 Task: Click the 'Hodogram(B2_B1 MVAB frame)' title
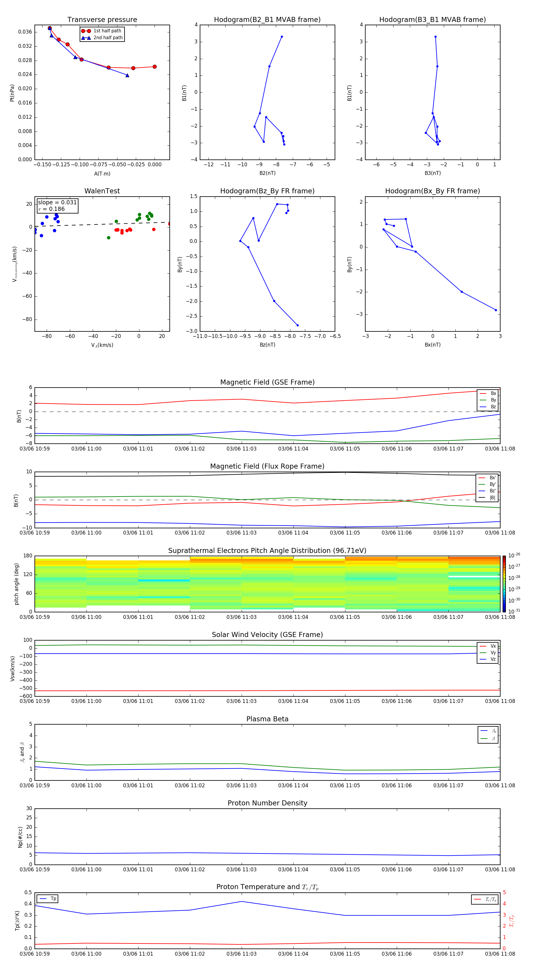[267, 20]
